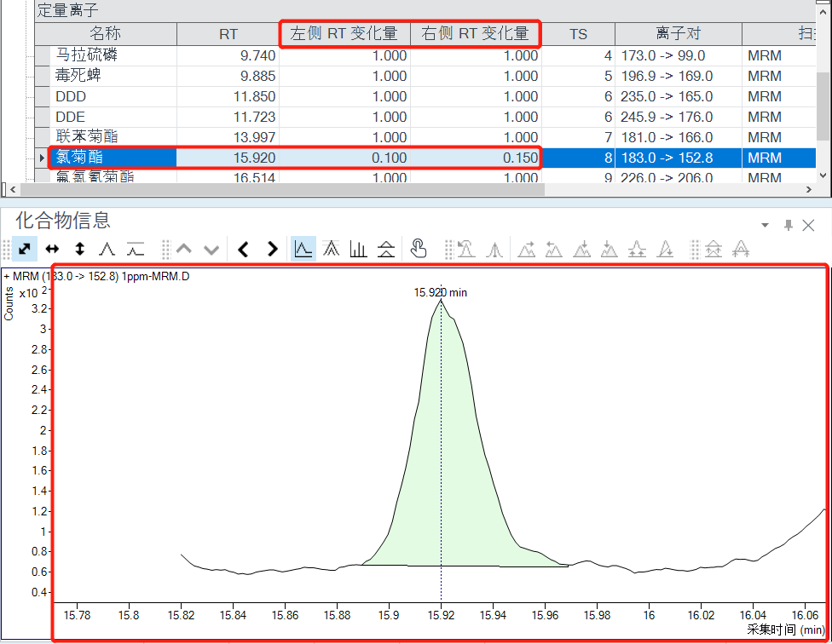Click the grayed narrow single peak icon
832x644 pixels.
click(x=494, y=249)
